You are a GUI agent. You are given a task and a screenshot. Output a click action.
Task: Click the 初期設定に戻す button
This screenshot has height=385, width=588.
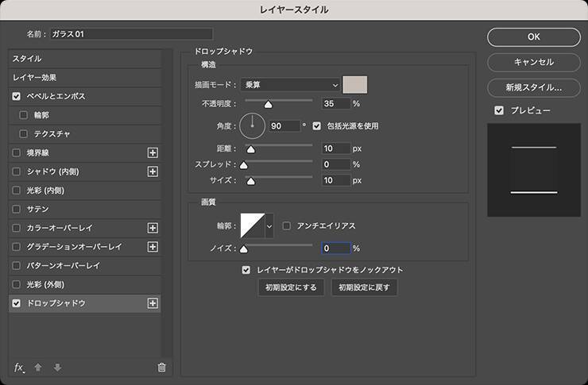[x=364, y=287]
